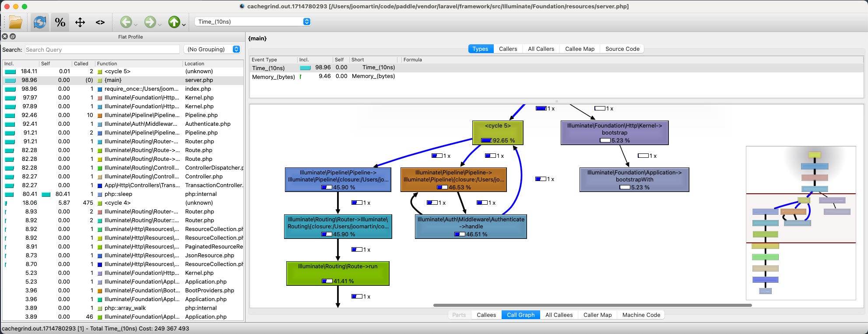Screen dimensions: 868x334
Task: Open back history dropdown arrow
Action: (136, 25)
